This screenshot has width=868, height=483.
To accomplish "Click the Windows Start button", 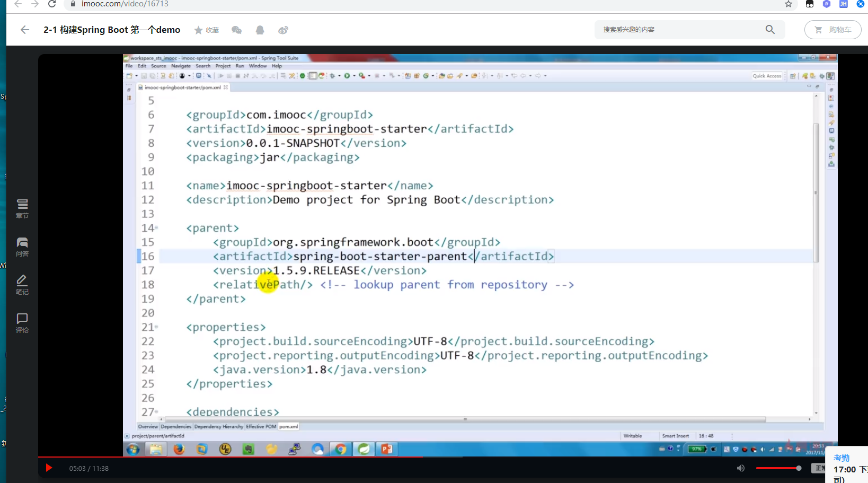I will 133,449.
